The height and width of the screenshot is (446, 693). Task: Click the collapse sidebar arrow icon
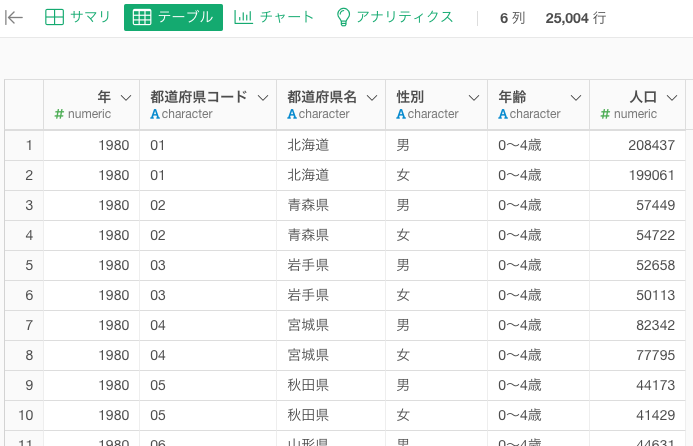[x=15, y=17]
